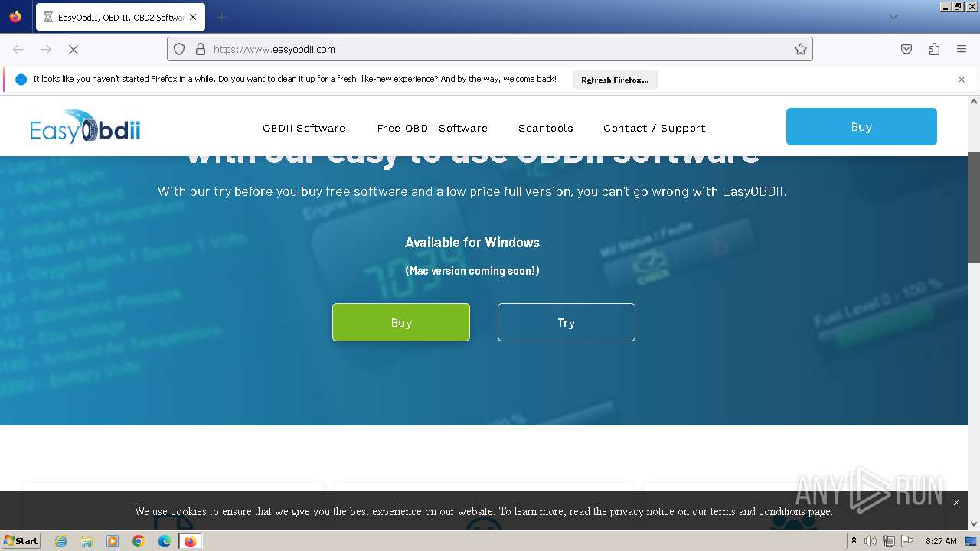
Task: Open volume speaker tray icon
Action: tap(871, 541)
